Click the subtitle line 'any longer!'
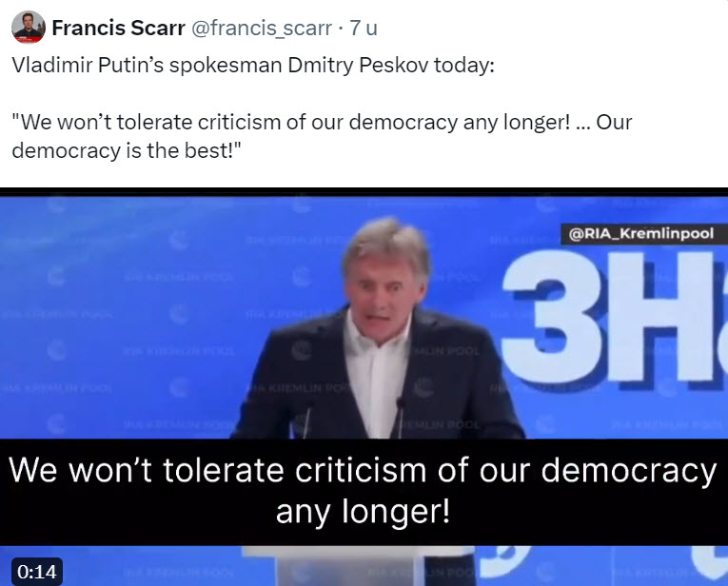The height and width of the screenshot is (586, 728). 363,512
